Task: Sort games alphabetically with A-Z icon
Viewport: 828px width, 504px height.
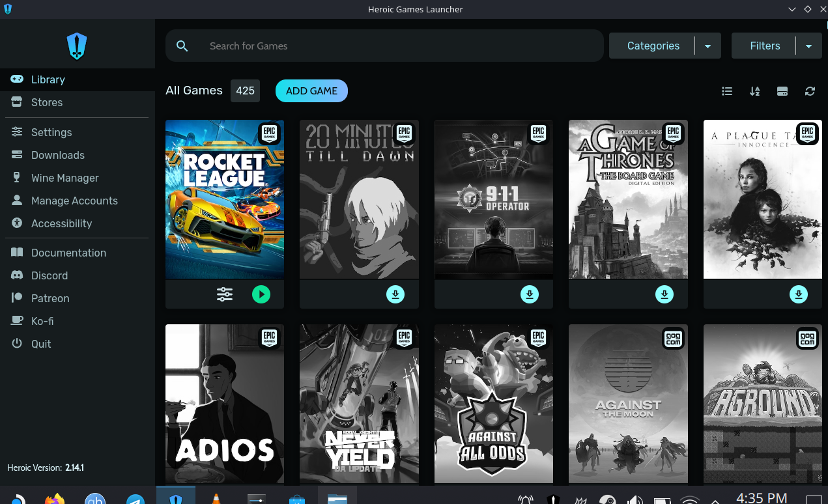Action: pos(754,91)
